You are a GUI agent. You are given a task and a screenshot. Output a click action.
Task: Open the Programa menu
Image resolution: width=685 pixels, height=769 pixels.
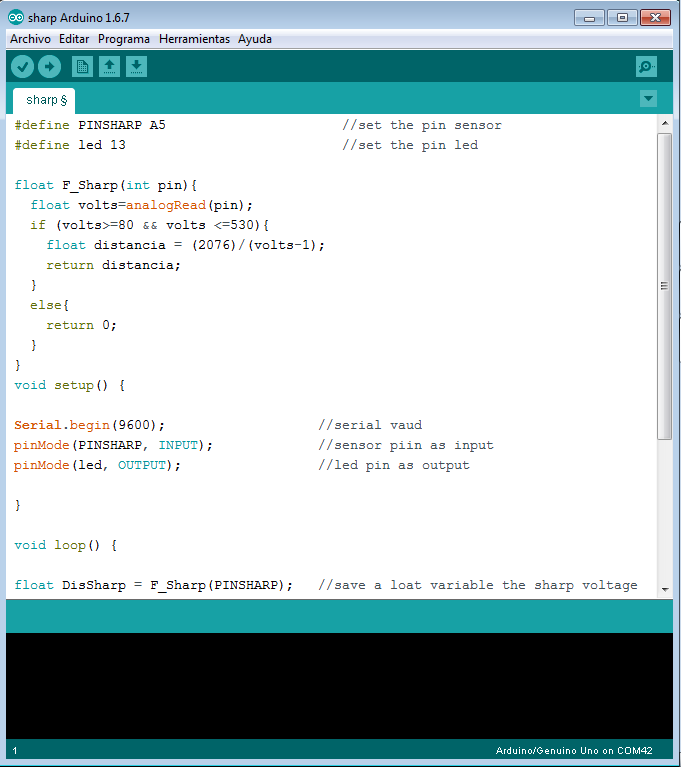tap(124, 39)
